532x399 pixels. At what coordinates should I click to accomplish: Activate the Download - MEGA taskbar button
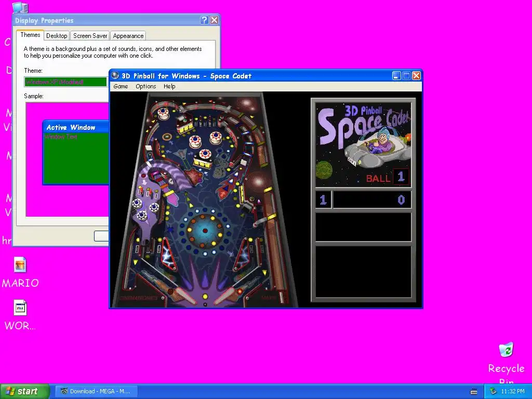(x=96, y=391)
